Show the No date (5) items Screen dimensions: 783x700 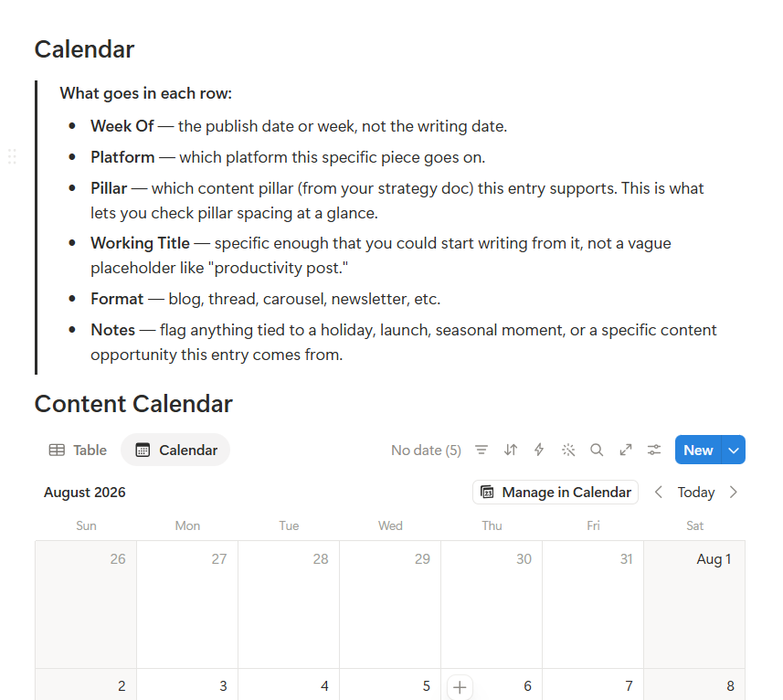click(426, 450)
